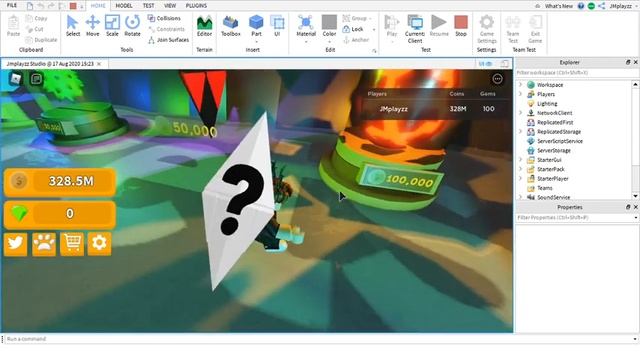Screen dimensions: 640x360
Task: Click the Filter Properties input field
Action: (x=576, y=218)
